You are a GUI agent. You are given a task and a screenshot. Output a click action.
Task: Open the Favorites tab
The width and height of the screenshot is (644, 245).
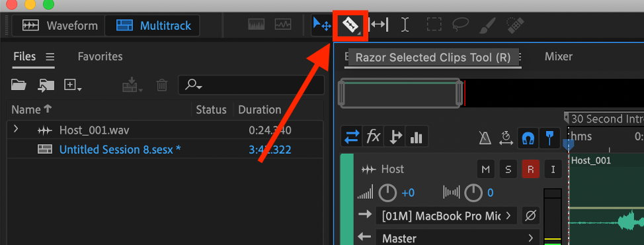pos(101,56)
